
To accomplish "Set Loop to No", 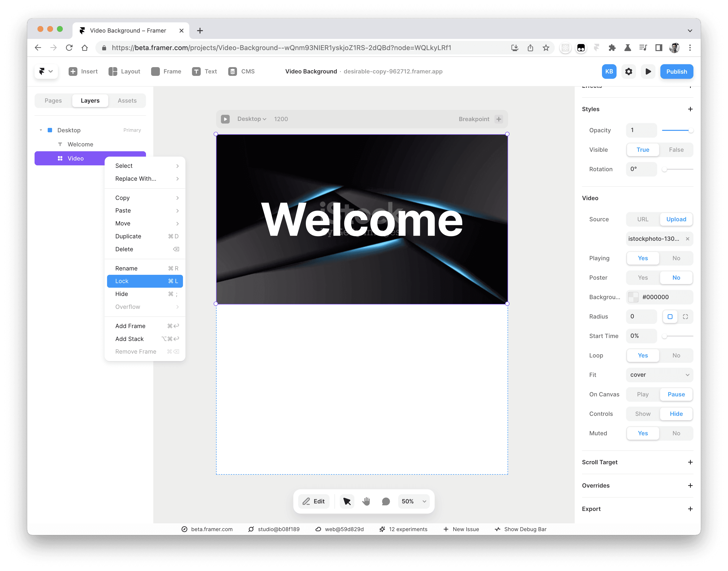I will pyautogui.click(x=676, y=355).
